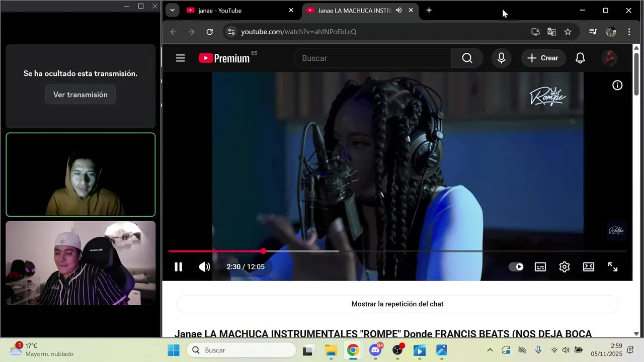Open the YouTube account avatar menu
The height and width of the screenshot is (362, 644).
point(610,58)
